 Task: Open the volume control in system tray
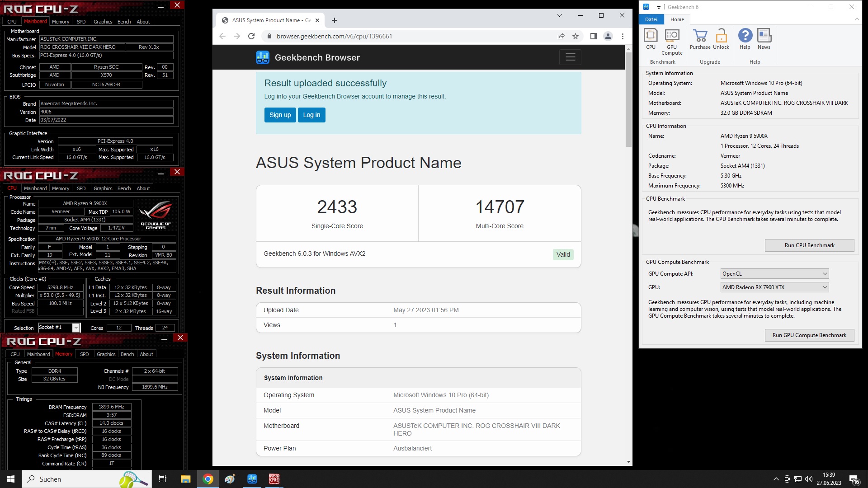pos(809,479)
